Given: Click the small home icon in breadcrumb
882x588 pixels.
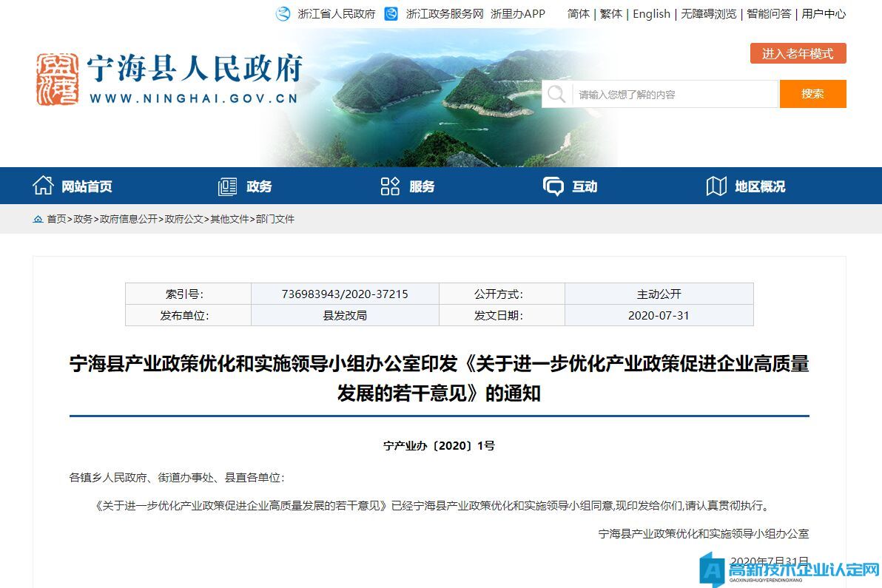Looking at the screenshot, I should pyautogui.click(x=38, y=219).
